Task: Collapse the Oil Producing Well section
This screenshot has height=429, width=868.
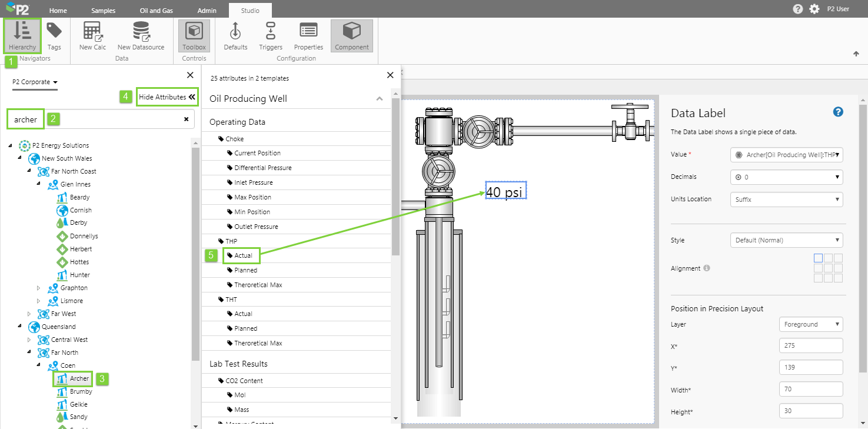Action: click(380, 99)
